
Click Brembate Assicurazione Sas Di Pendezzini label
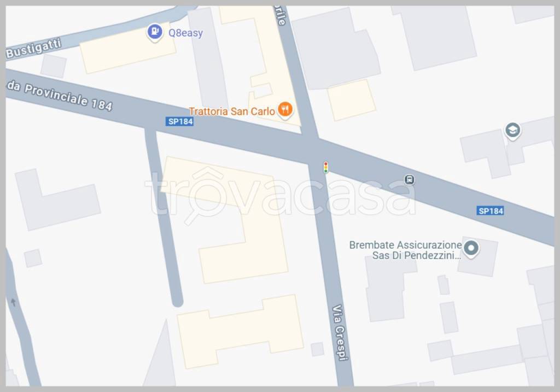point(405,250)
